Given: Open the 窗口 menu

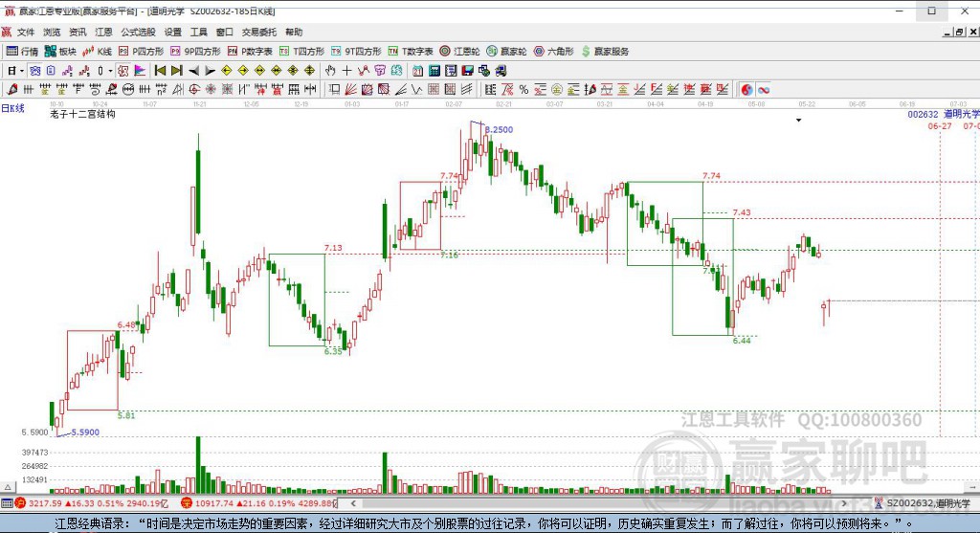Looking at the screenshot, I should point(224,32).
